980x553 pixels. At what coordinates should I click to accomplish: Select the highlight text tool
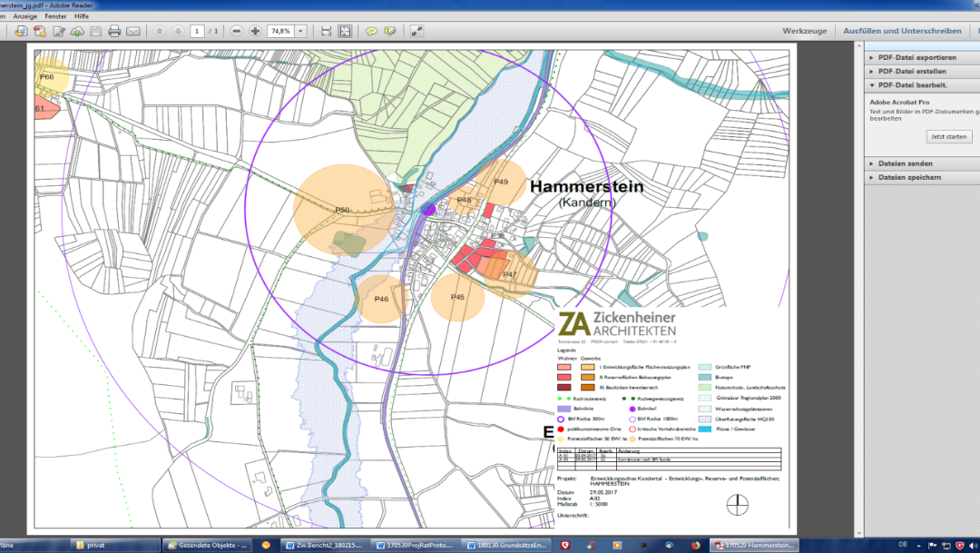pos(390,31)
